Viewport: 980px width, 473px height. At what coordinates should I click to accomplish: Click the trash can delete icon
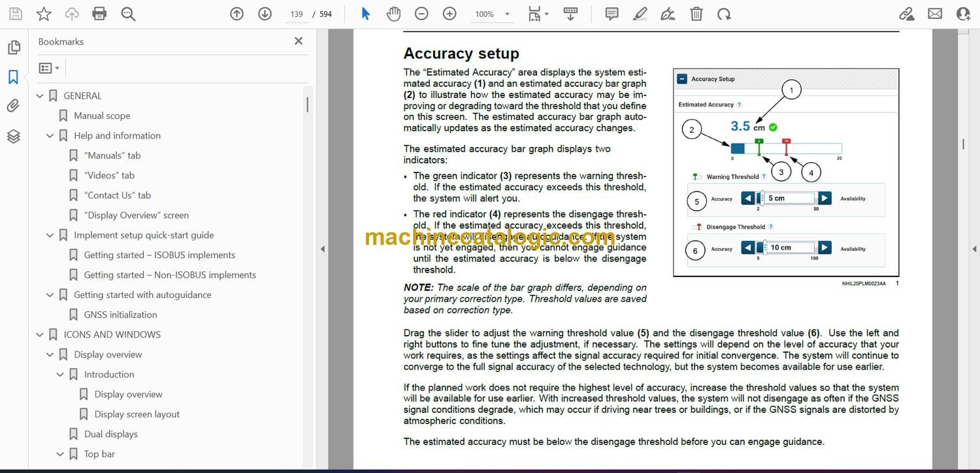click(x=696, y=14)
